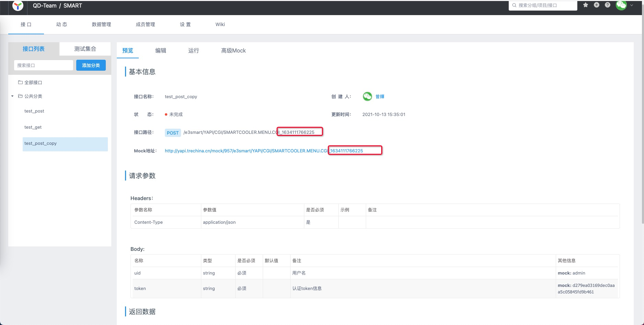
Task: Click the interface path starting with /e3smart/YAPI
Action: coord(249,132)
